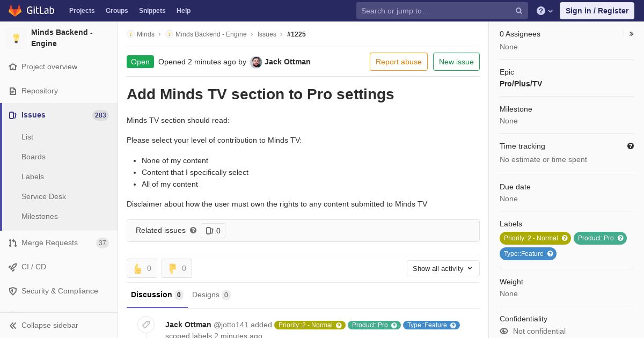Click the @jotto141 username
The width and height of the screenshot is (644, 338).
click(231, 325)
